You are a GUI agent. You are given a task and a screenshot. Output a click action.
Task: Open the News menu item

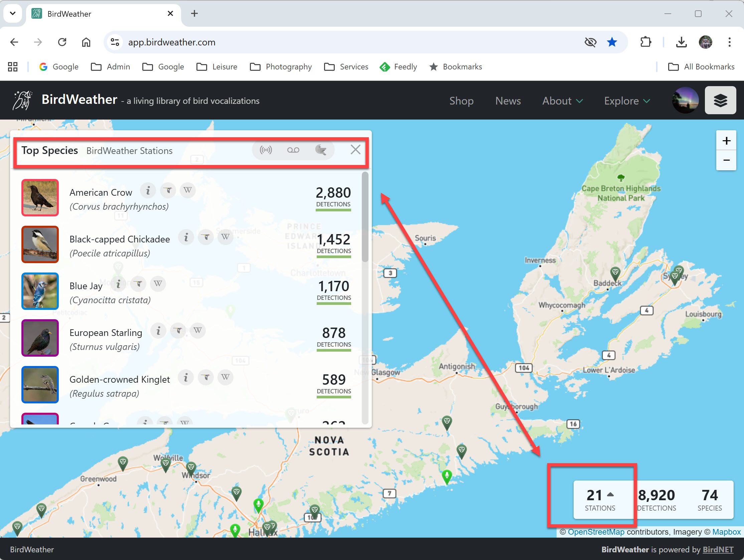click(x=507, y=101)
